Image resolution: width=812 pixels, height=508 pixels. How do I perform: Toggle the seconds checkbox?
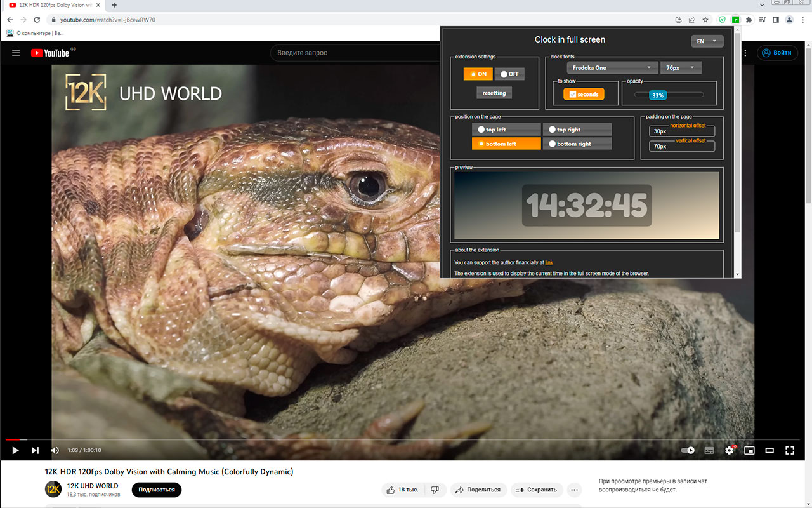pos(584,94)
